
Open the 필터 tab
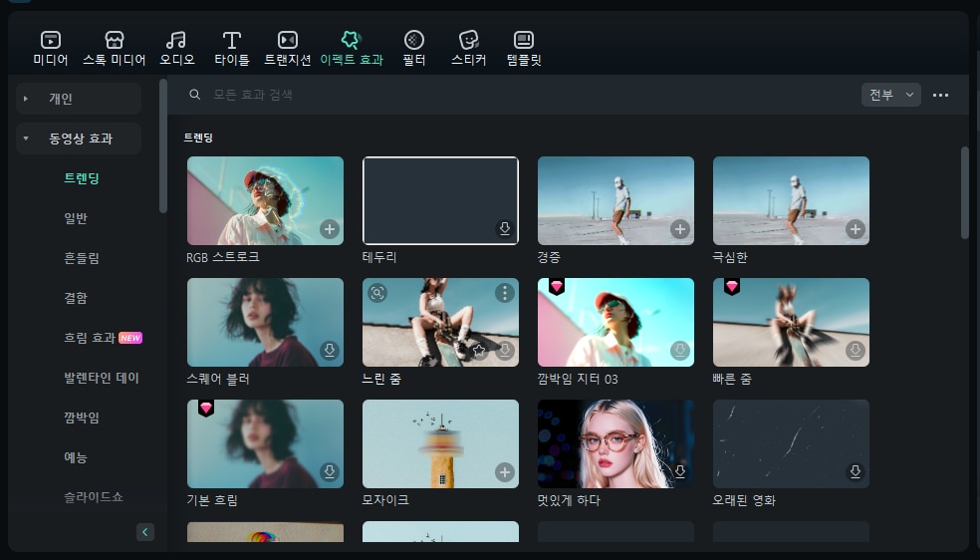click(x=413, y=48)
